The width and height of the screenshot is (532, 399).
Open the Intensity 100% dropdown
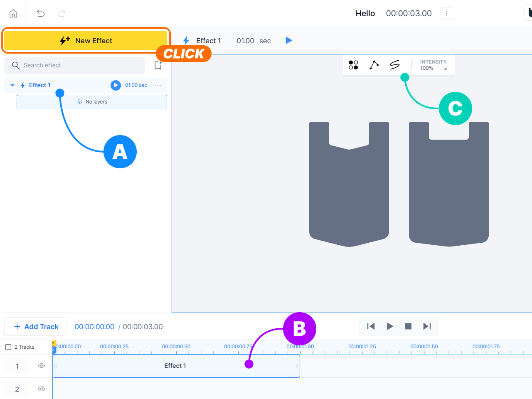click(x=433, y=65)
